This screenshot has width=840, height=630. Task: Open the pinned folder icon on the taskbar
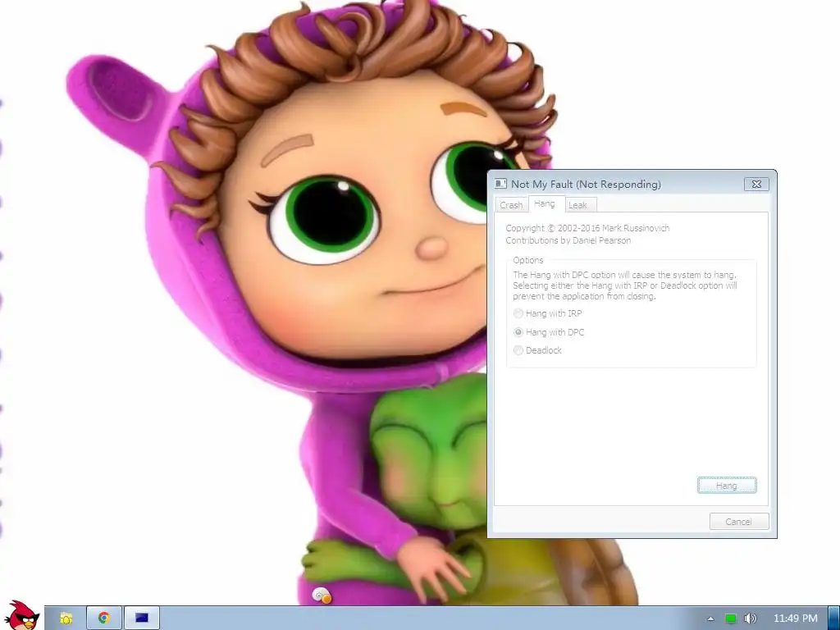pyautogui.click(x=66, y=619)
